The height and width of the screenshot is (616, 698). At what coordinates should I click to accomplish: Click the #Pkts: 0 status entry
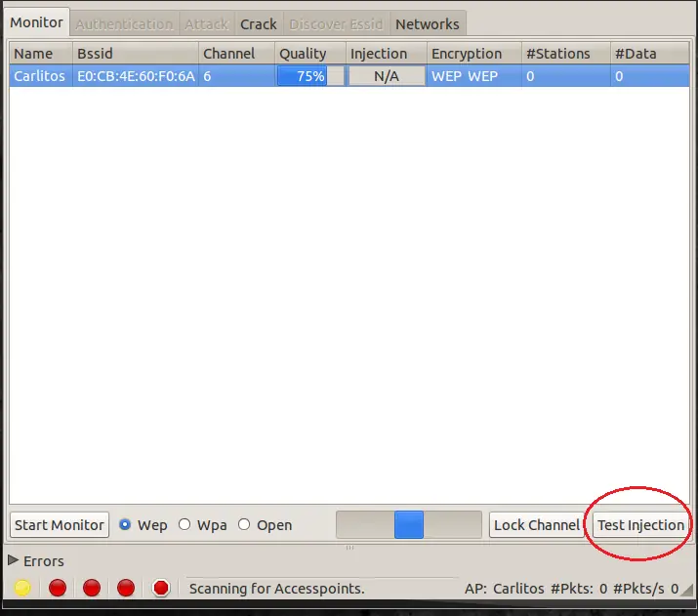(x=579, y=589)
